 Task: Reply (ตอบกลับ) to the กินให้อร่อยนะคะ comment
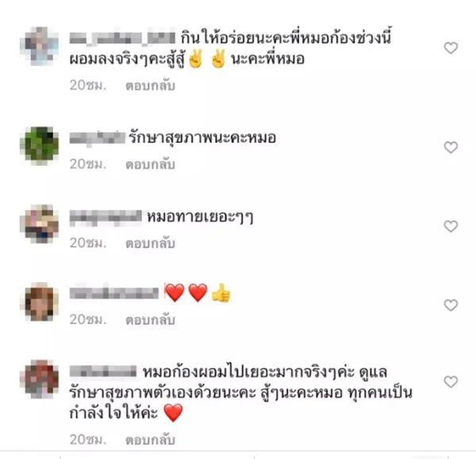pyautogui.click(x=150, y=86)
